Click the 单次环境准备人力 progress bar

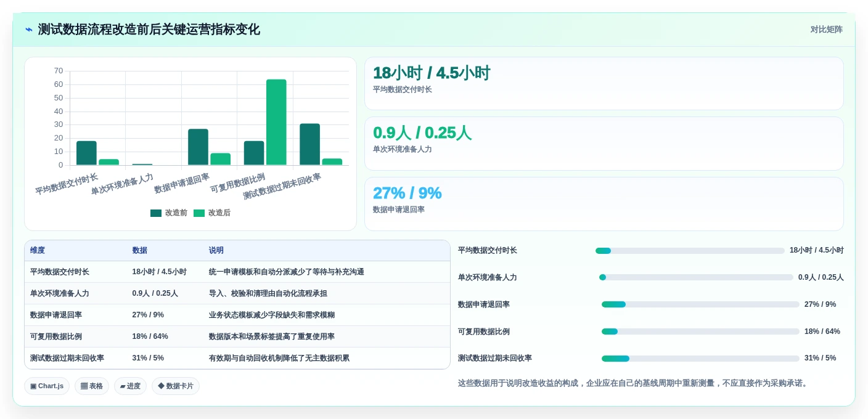pos(696,277)
